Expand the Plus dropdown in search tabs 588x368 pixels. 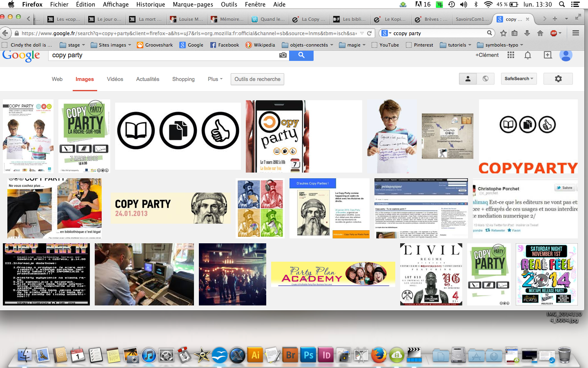coord(215,79)
